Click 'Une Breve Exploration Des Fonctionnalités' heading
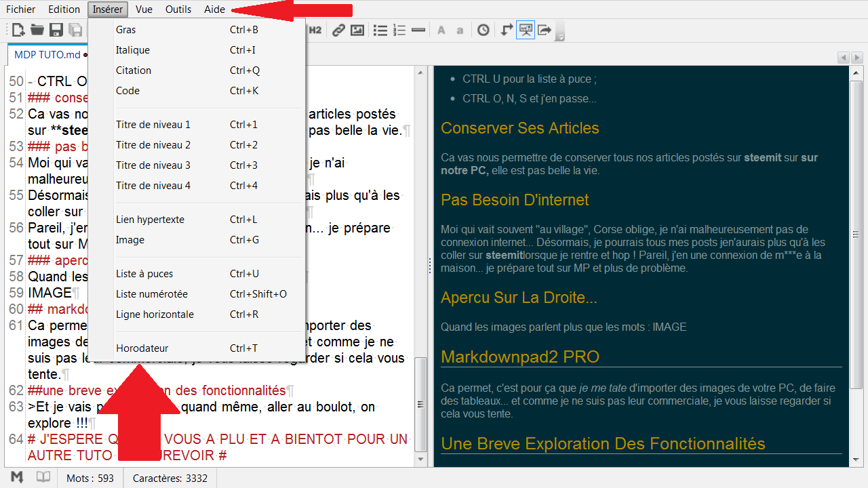This screenshot has width=868, height=488. 603,444
